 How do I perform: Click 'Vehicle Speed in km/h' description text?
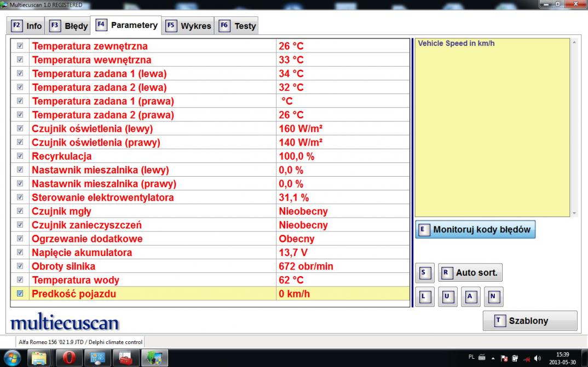pyautogui.click(x=456, y=43)
